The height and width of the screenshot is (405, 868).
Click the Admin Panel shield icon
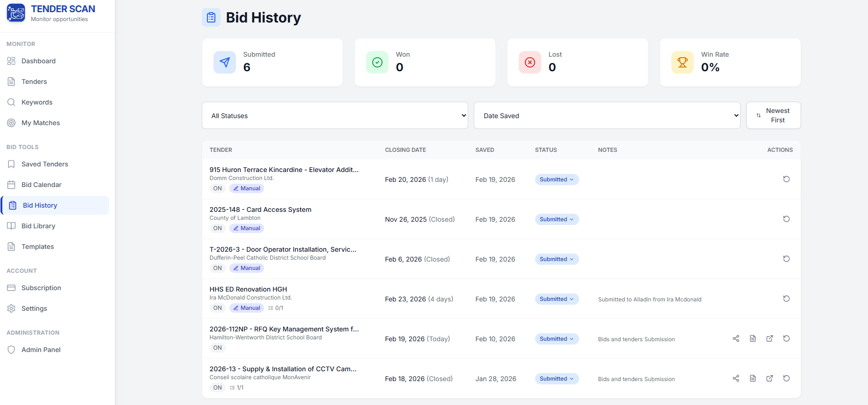tap(11, 350)
